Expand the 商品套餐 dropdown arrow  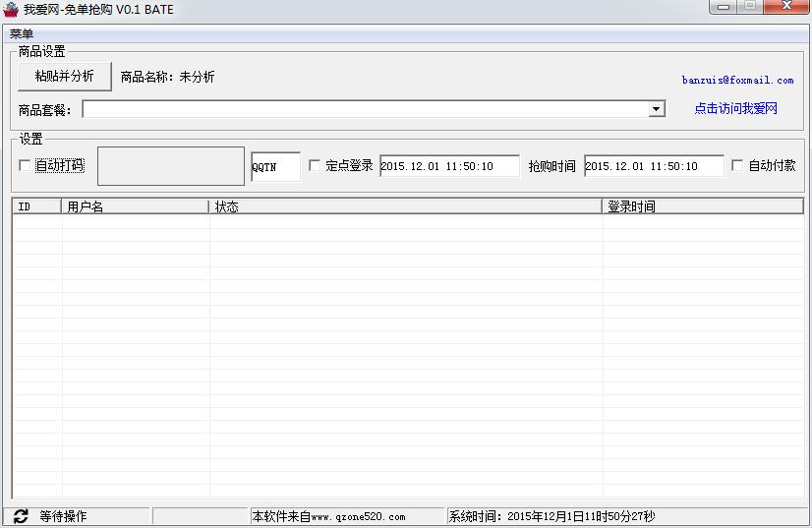click(657, 109)
